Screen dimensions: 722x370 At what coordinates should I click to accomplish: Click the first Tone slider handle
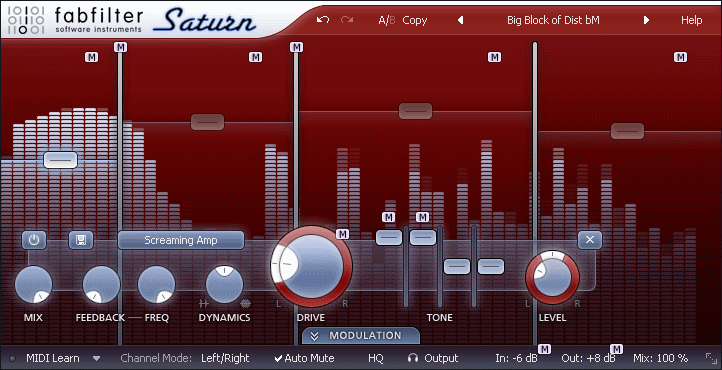point(389,237)
